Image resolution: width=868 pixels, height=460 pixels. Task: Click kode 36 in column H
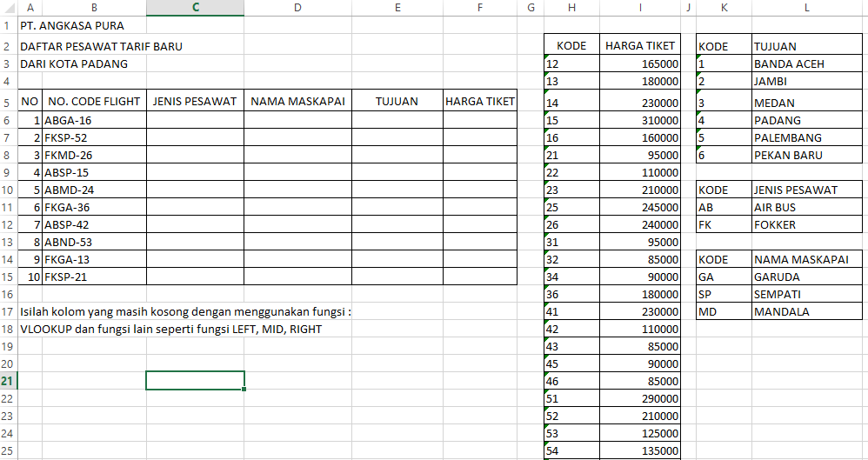click(x=571, y=294)
